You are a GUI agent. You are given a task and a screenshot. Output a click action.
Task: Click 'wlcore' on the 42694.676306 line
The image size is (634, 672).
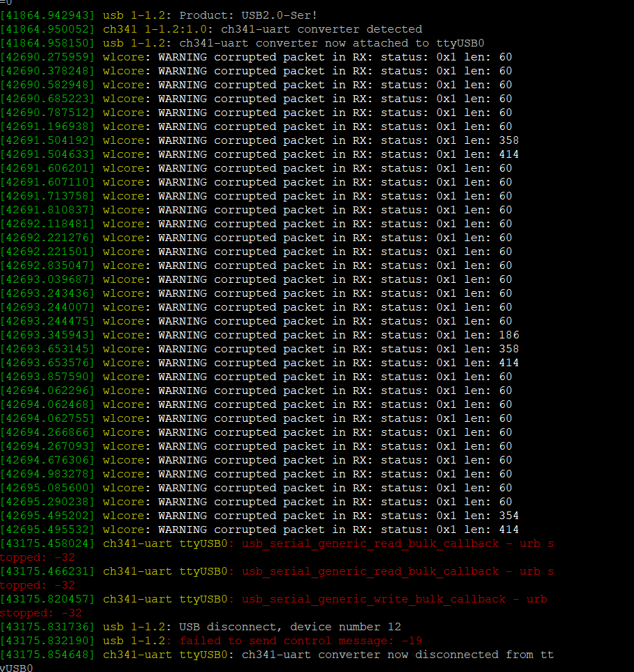pos(124,460)
